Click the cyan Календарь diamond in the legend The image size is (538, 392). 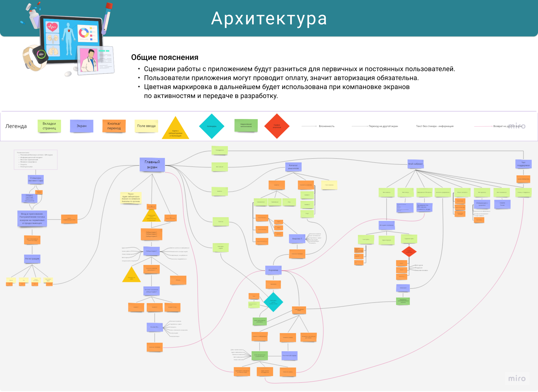point(212,126)
